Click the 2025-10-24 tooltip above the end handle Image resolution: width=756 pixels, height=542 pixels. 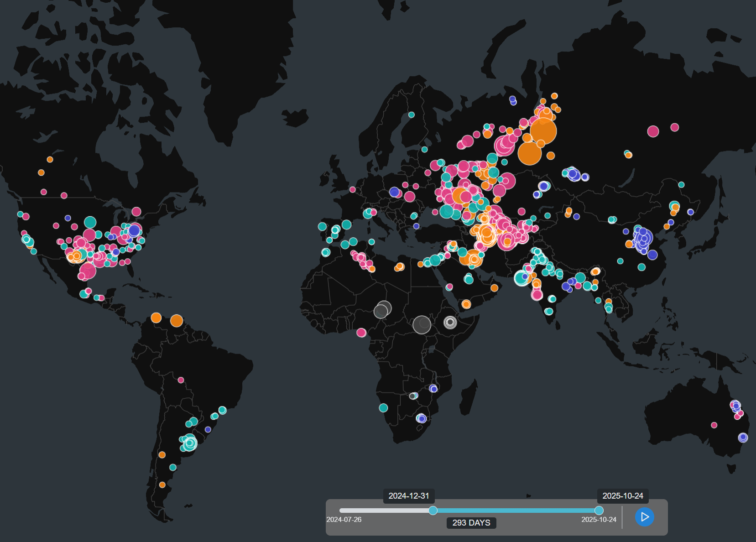(x=623, y=496)
